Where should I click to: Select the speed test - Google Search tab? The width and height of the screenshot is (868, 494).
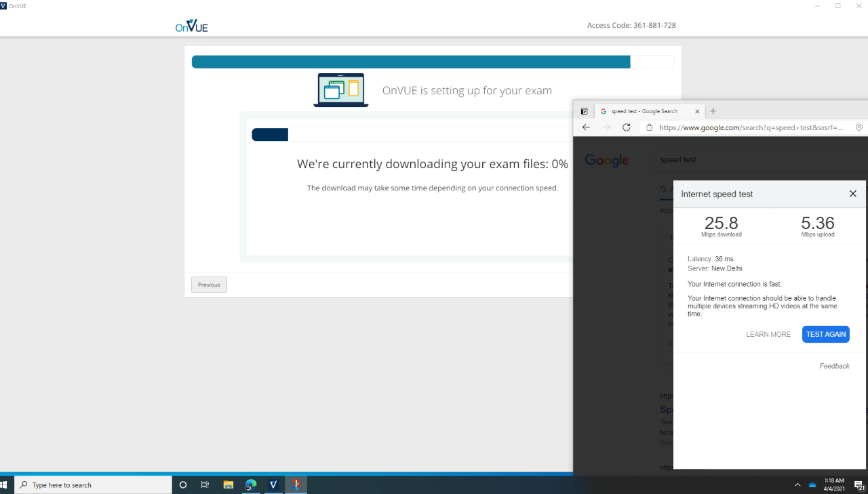click(650, 111)
